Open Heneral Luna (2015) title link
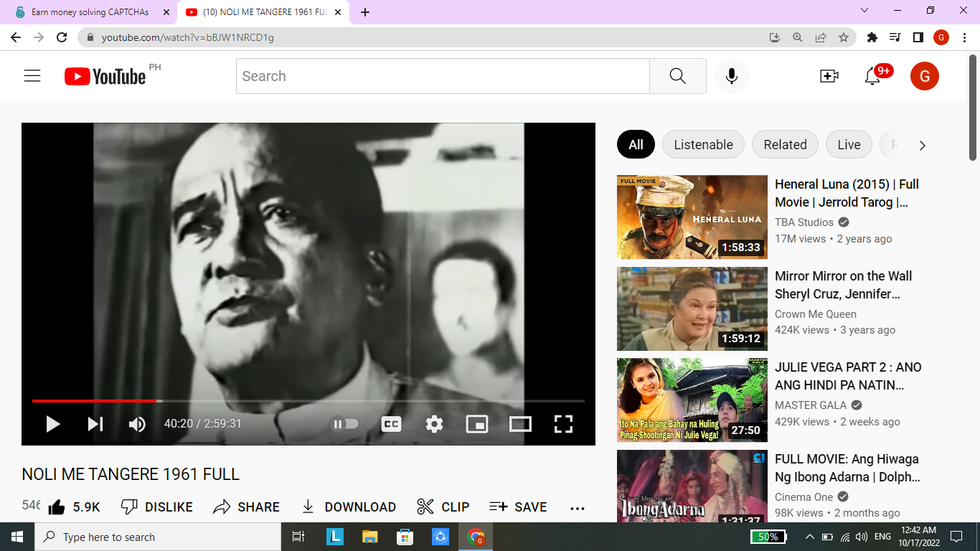This screenshot has height=551, width=980. [x=847, y=194]
